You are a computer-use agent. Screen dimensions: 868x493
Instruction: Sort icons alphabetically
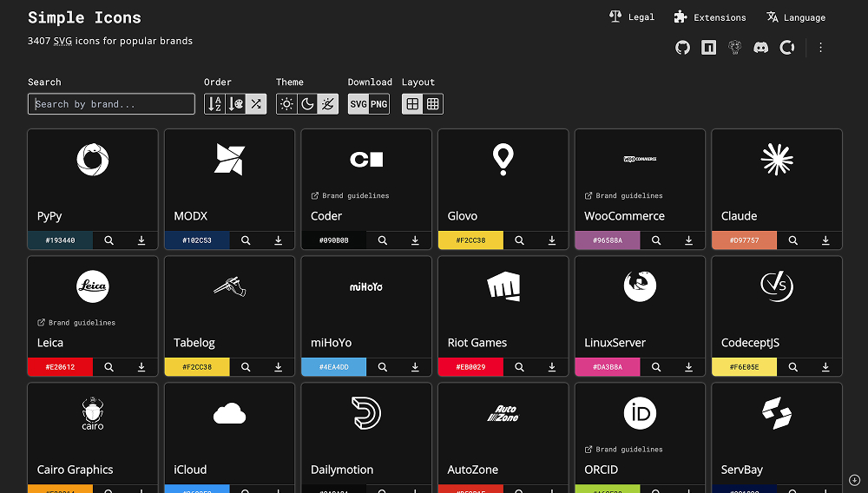214,104
